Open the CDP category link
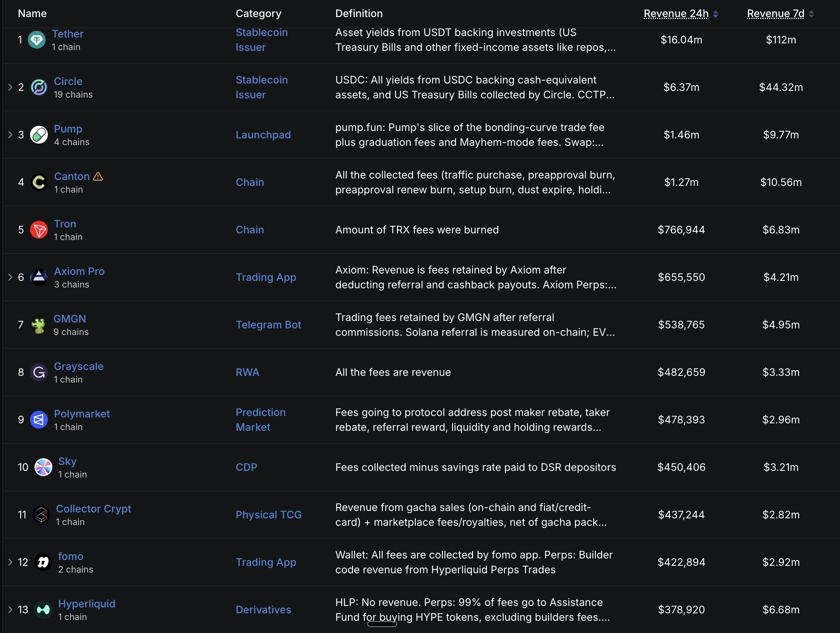This screenshot has width=840, height=633. click(246, 467)
